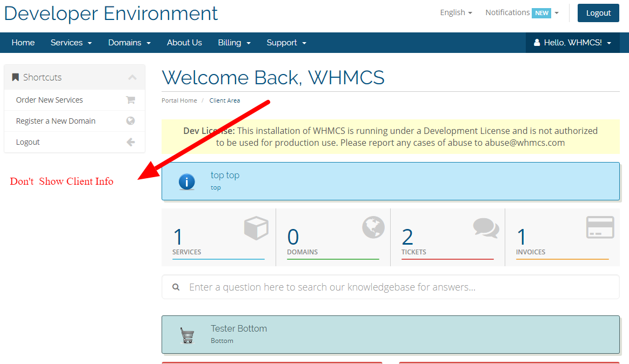Click the bookmark icon in Shortcuts header
This screenshot has width=629, height=364.
pos(15,77)
